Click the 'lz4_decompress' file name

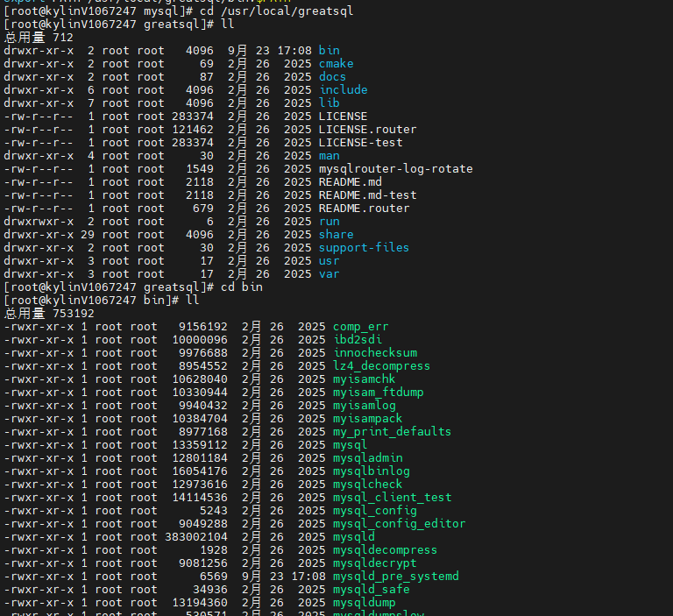[381, 366]
